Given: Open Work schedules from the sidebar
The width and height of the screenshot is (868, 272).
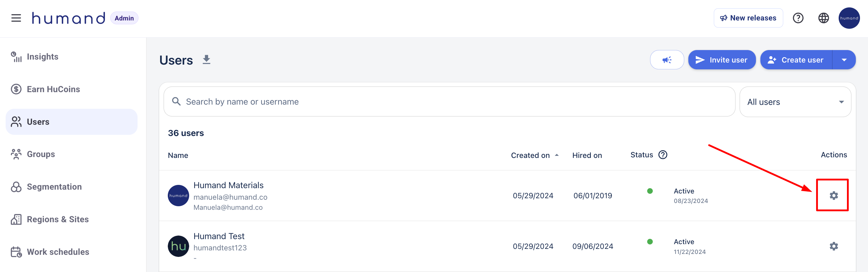Looking at the screenshot, I should point(58,252).
